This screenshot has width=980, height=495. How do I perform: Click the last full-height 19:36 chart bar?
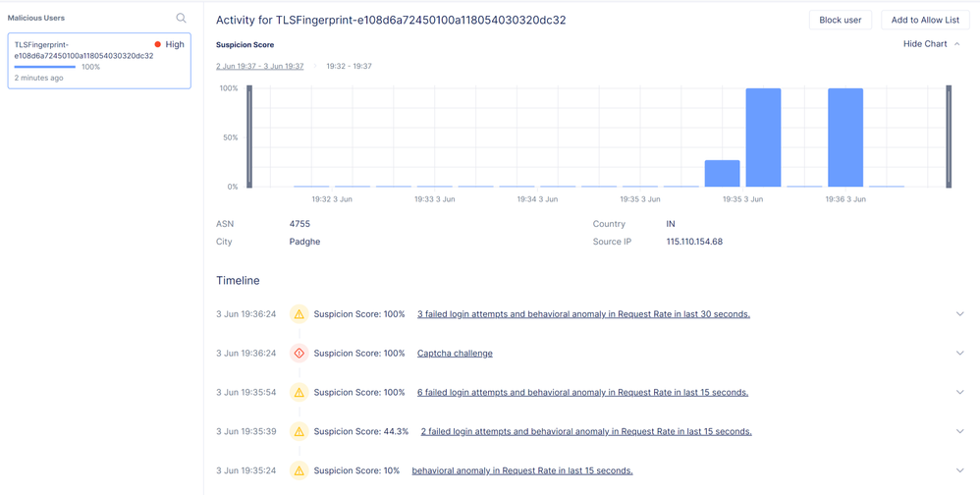(x=845, y=137)
